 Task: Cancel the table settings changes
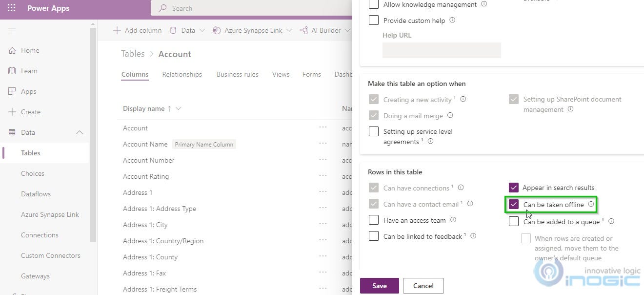423,286
